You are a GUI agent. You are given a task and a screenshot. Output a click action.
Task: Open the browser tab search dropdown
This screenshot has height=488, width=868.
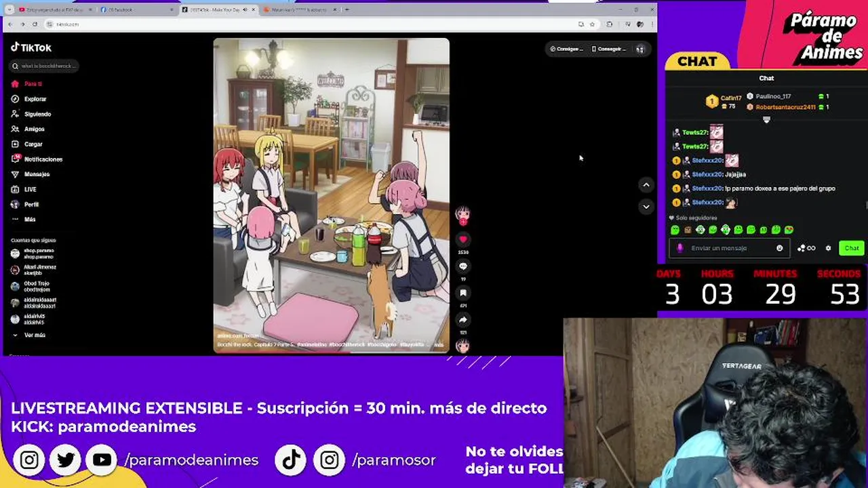[9, 9]
